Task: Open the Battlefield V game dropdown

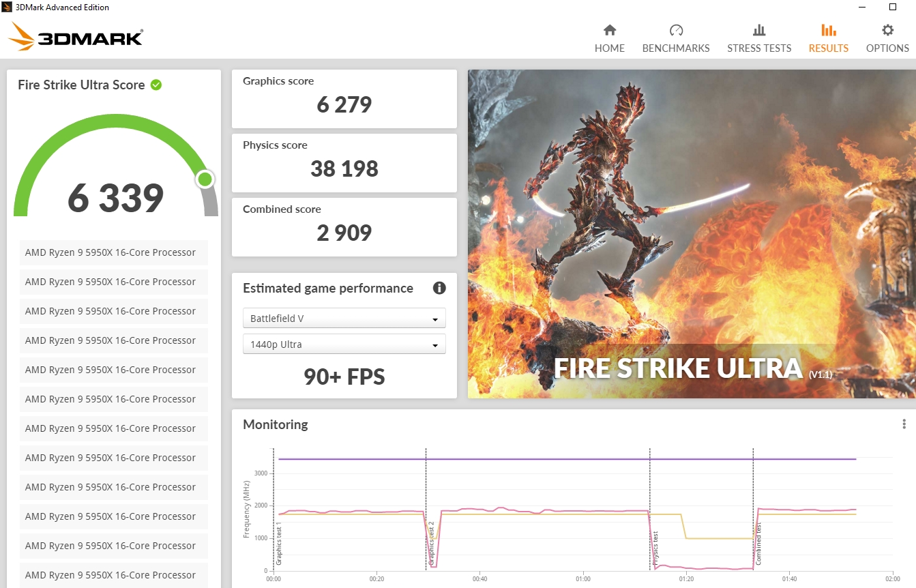Action: coord(344,319)
